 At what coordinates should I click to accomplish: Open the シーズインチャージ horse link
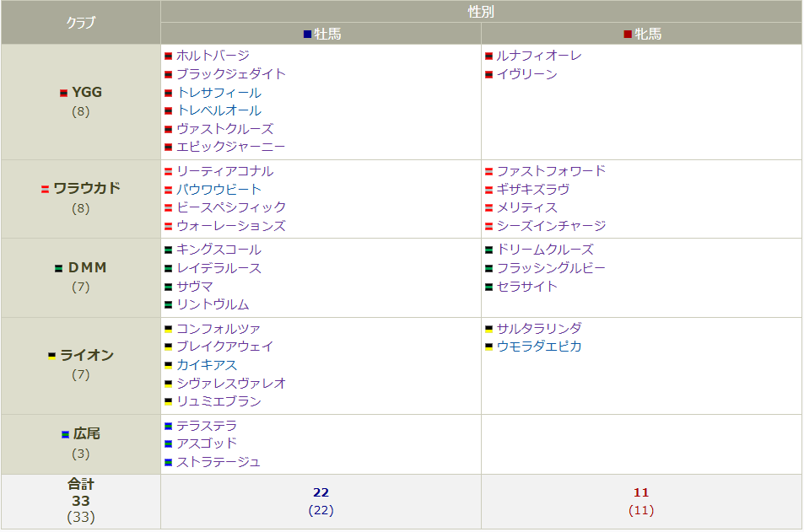(551, 225)
